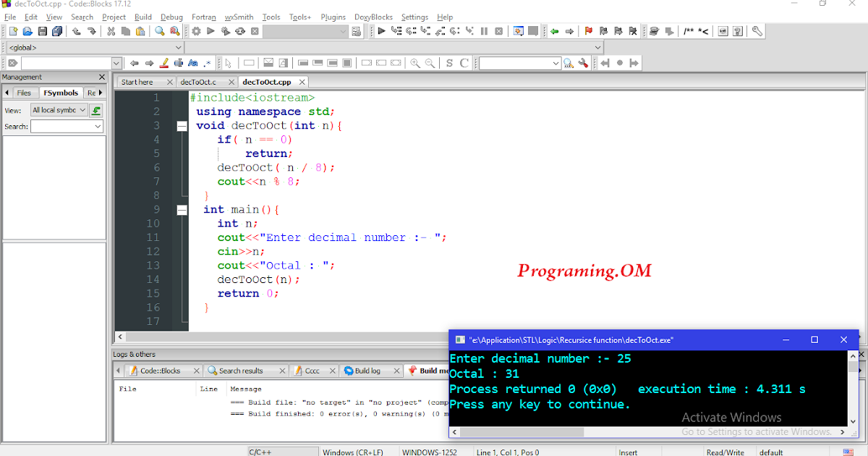Viewport: 868px width, 456px height.
Task: Open the incremental search text dropdown
Action: (116, 63)
